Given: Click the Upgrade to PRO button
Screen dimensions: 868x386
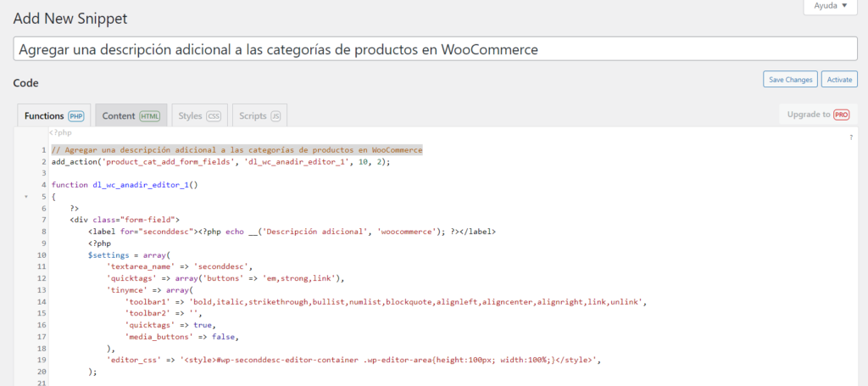Looking at the screenshot, I should [817, 115].
